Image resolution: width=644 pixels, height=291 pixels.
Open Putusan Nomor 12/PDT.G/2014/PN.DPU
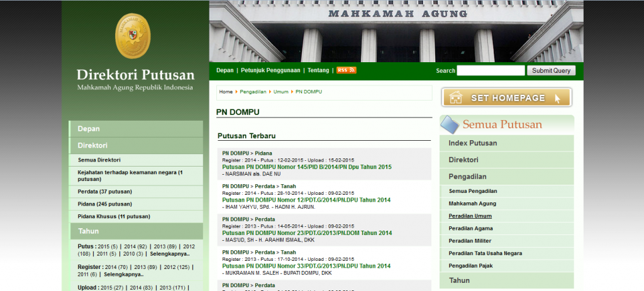306,200
